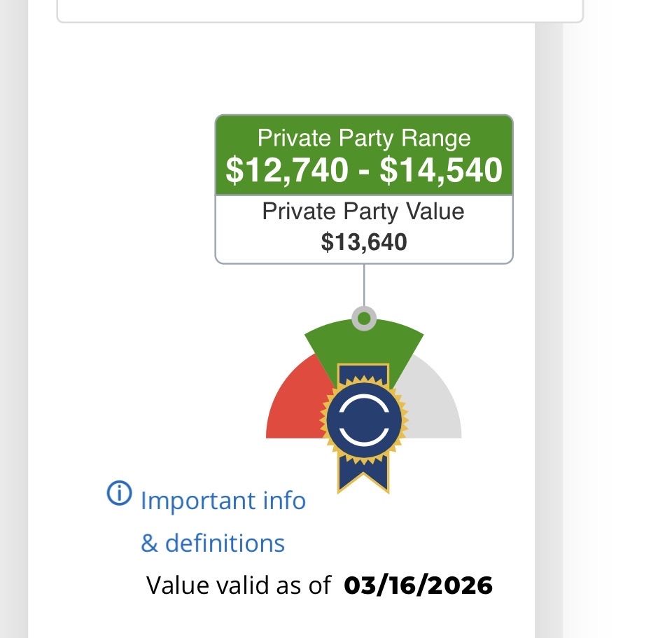Open the Important info link
The width and height of the screenshot is (672, 638).
pyautogui.click(x=223, y=501)
